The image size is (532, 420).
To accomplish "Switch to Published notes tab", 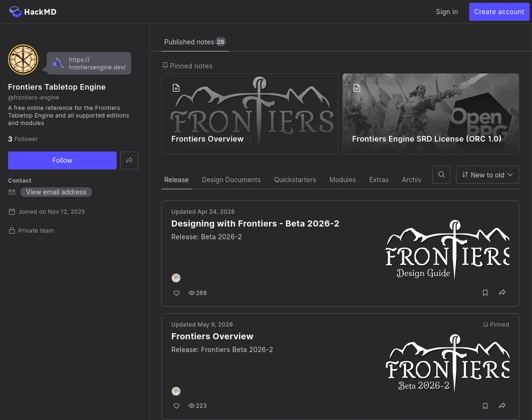I will click(x=195, y=42).
